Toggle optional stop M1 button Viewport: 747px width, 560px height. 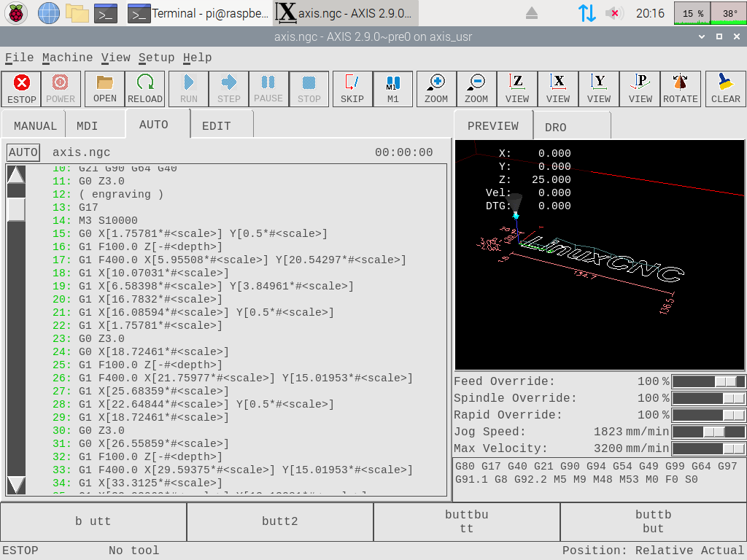coord(392,89)
